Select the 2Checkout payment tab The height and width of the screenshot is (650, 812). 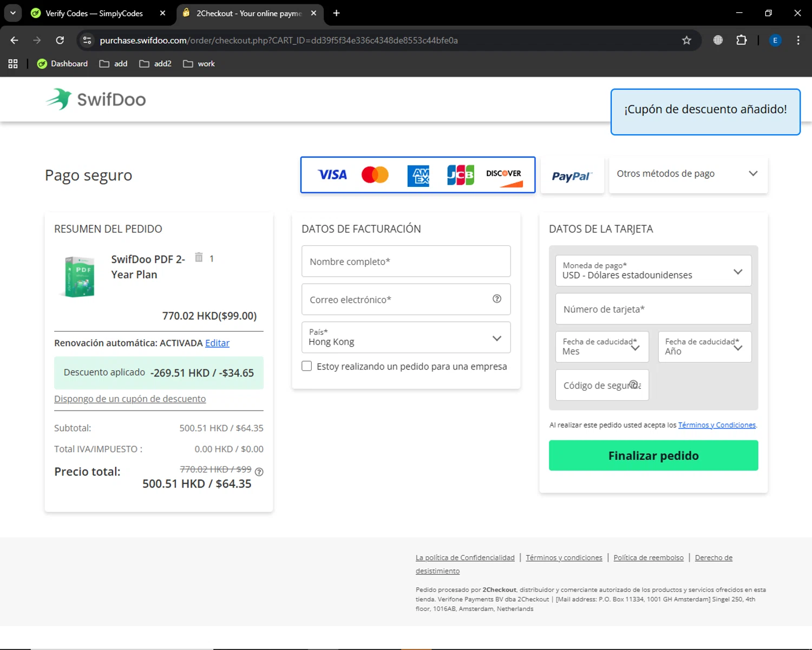(x=249, y=13)
